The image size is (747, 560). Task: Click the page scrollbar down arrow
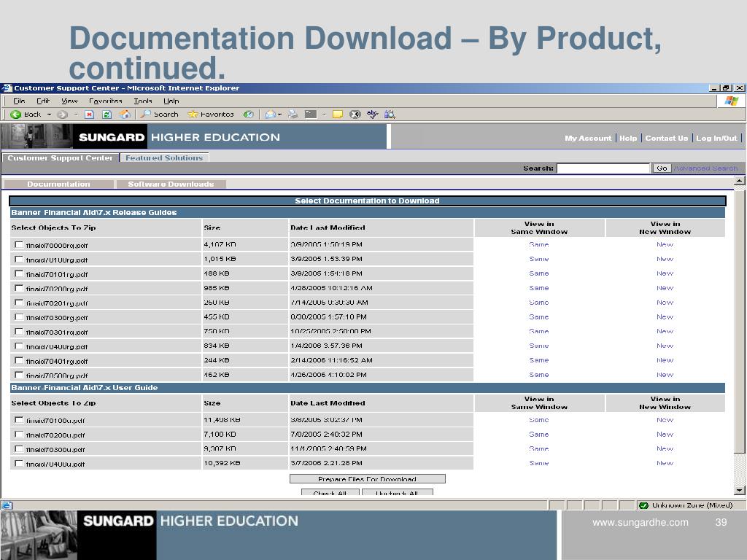[x=740, y=490]
